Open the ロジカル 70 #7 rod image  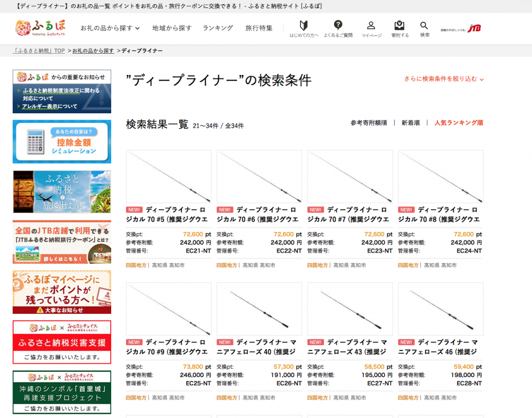(x=350, y=177)
